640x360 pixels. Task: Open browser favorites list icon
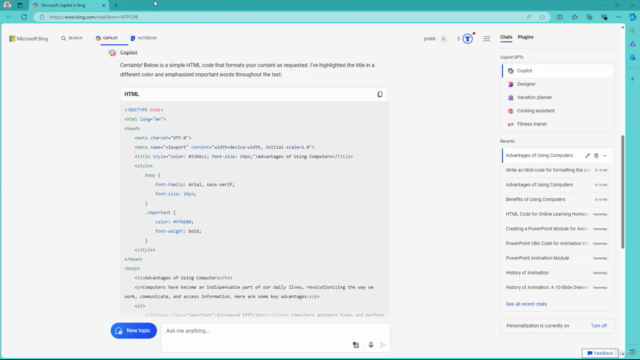coord(575,17)
